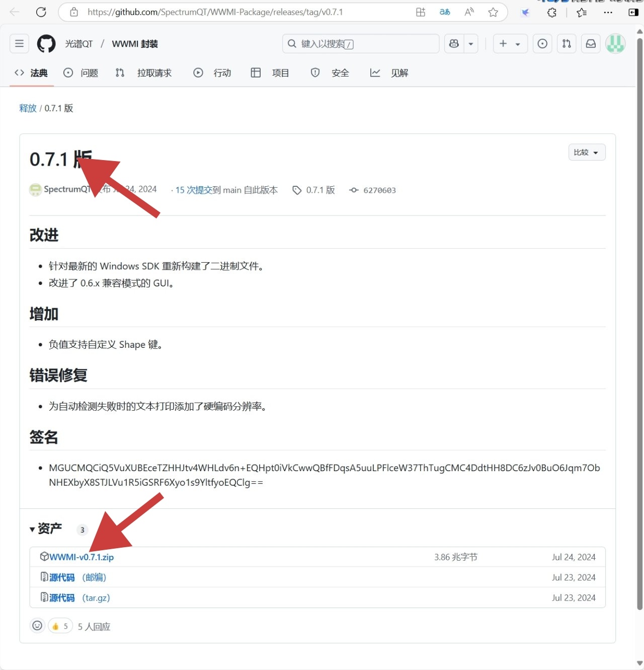Toggle the thumbs up reaction button
The height and width of the screenshot is (670, 644).
(x=60, y=626)
